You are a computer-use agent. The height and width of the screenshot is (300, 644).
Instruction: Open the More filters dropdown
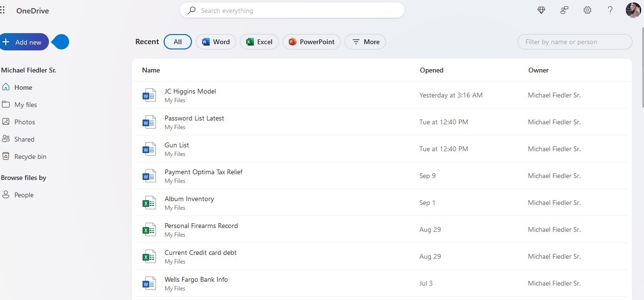365,42
